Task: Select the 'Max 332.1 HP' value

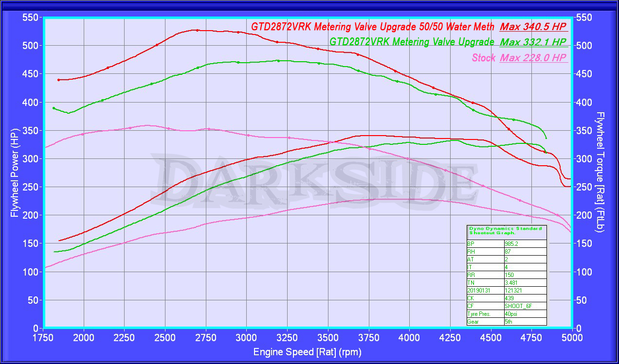Action: click(x=533, y=42)
